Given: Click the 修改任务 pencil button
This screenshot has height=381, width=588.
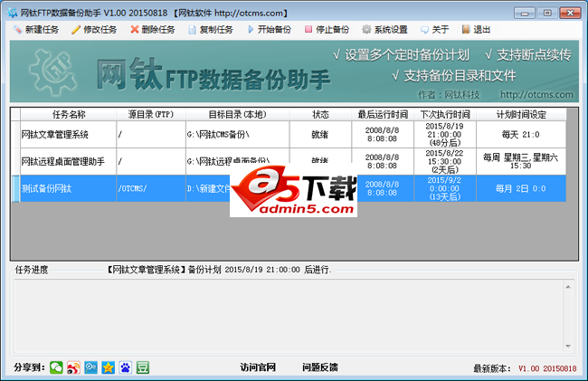Looking at the screenshot, I should 94,30.
